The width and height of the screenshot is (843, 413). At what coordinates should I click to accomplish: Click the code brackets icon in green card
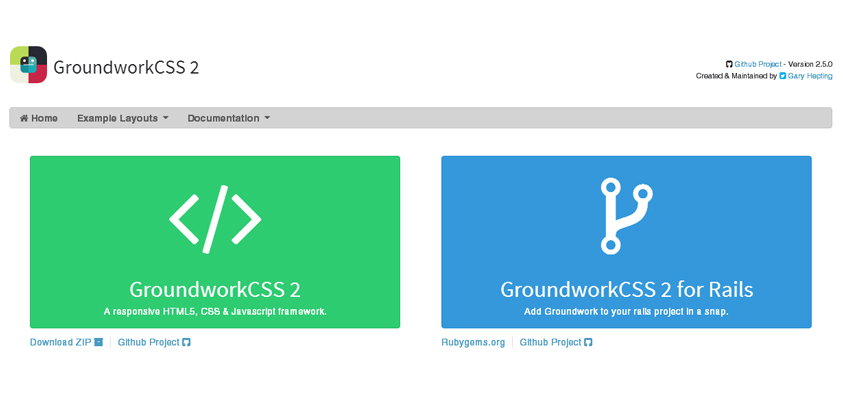coord(215,219)
